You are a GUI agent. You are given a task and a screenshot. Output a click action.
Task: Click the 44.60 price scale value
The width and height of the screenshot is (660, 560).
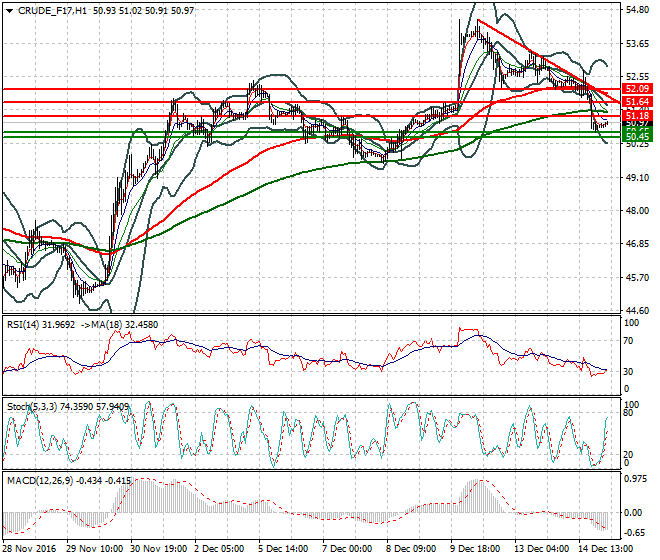pos(638,311)
